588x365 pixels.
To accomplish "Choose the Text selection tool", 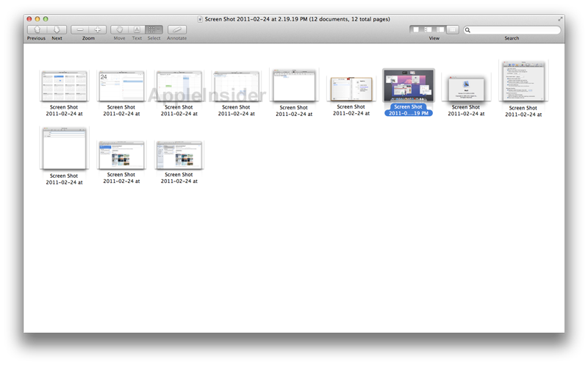I will (137, 29).
